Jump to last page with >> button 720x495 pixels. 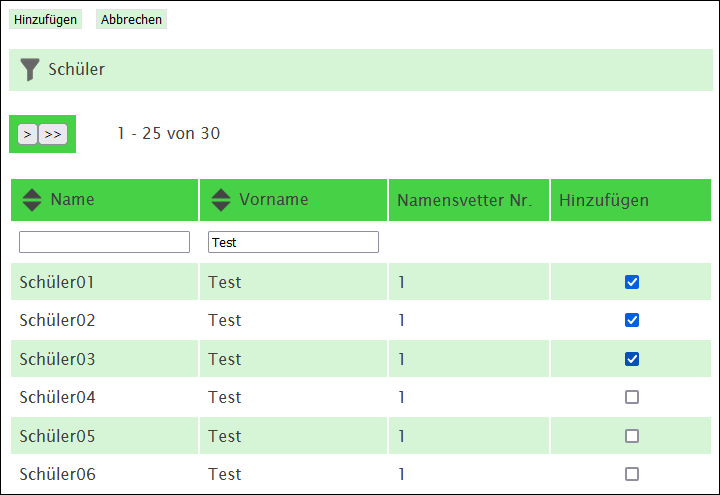pyautogui.click(x=53, y=134)
